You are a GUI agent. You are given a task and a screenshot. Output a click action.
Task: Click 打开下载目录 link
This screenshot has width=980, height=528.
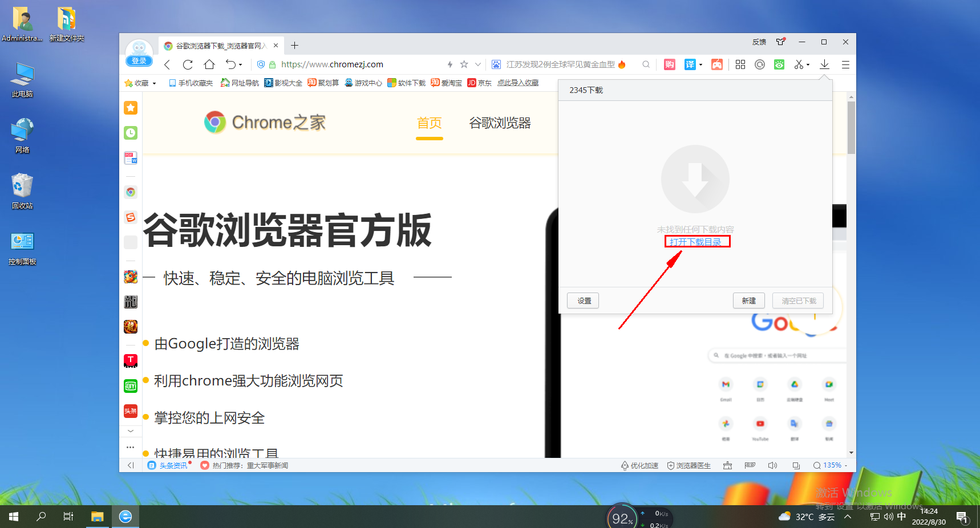click(696, 242)
